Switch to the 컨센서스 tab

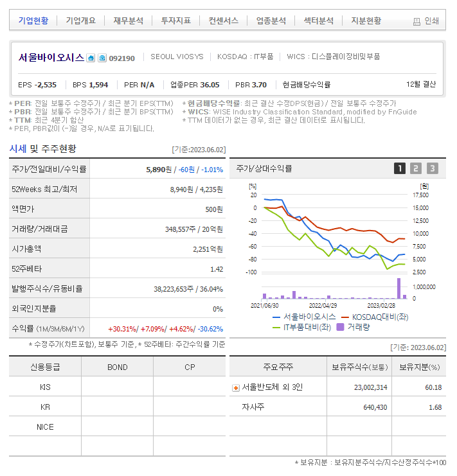pyautogui.click(x=224, y=21)
